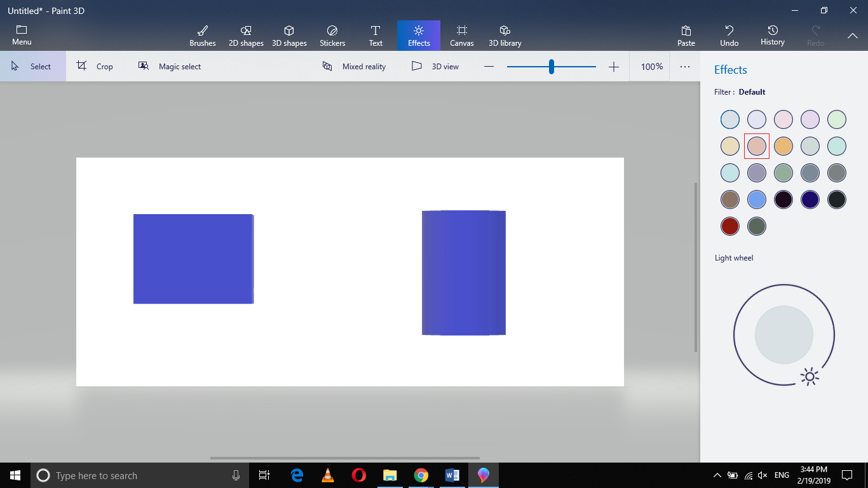Enable 3D view
868x488 pixels.
point(435,66)
